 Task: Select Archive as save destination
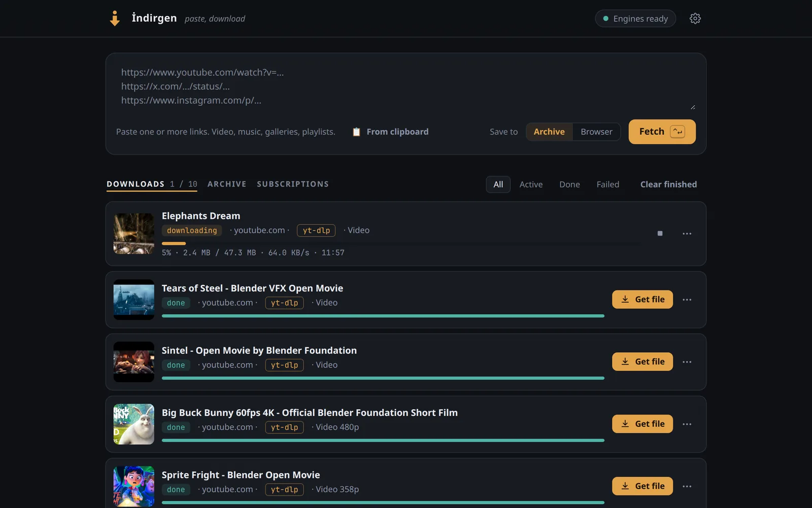[x=549, y=132]
